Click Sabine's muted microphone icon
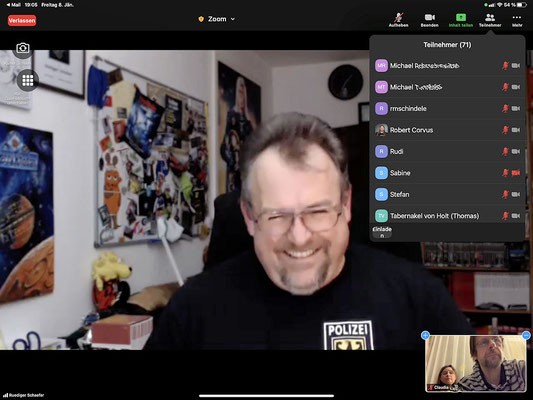 point(505,173)
